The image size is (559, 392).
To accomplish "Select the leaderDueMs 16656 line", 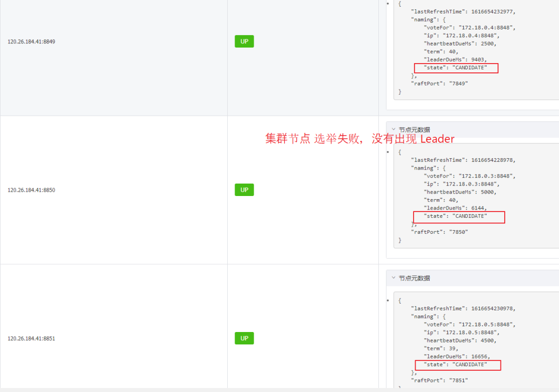I will coord(457,357).
